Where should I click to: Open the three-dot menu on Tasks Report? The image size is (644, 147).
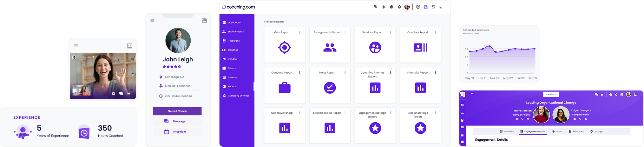click(345, 73)
